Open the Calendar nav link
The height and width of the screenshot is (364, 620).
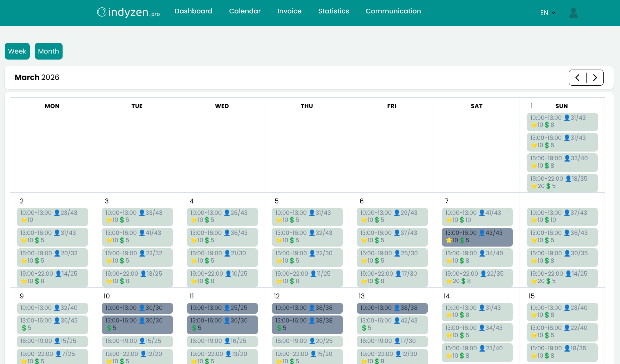(245, 11)
